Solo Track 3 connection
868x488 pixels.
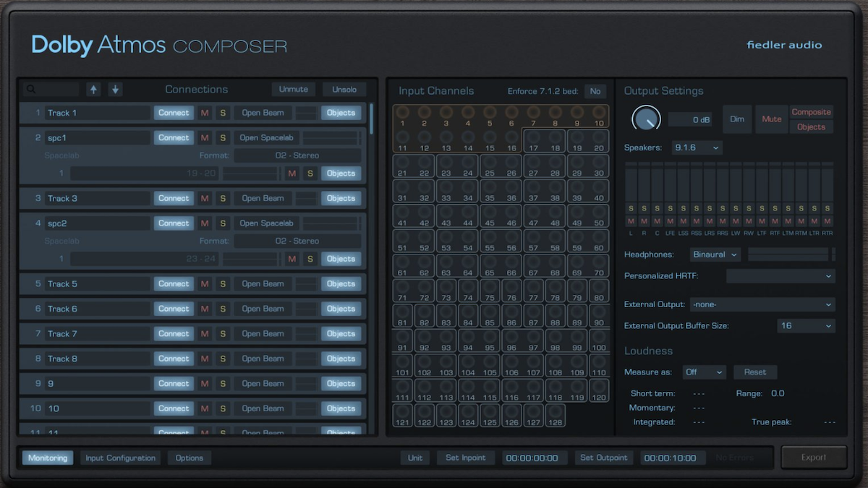223,198
